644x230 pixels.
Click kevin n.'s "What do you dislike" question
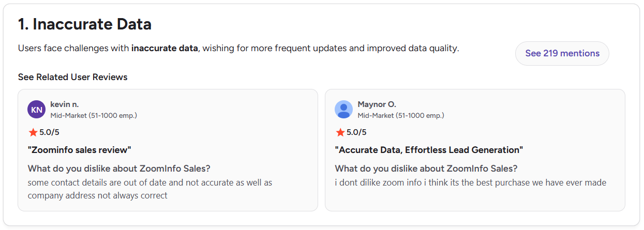point(119,168)
